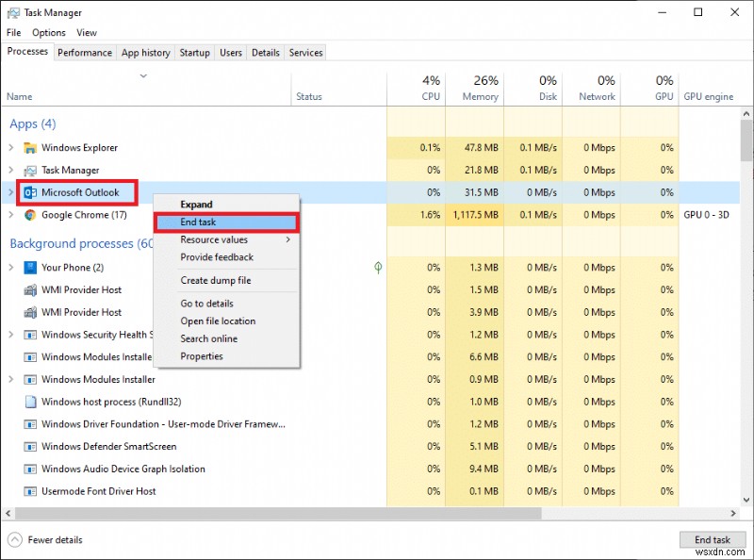Screen dimensions: 754x560
Task: Expand the Google Chrome process group
Action: click(x=11, y=215)
